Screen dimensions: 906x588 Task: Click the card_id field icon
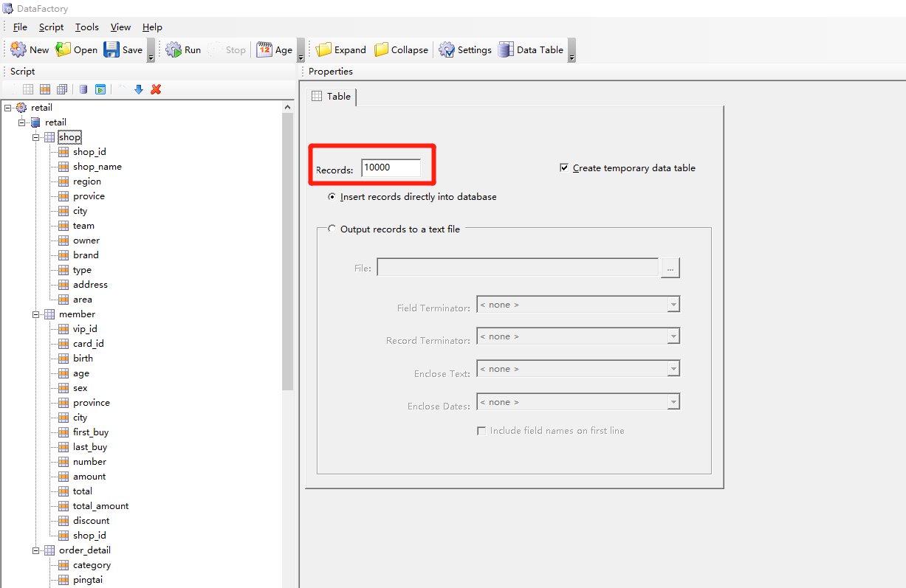pyautogui.click(x=64, y=344)
